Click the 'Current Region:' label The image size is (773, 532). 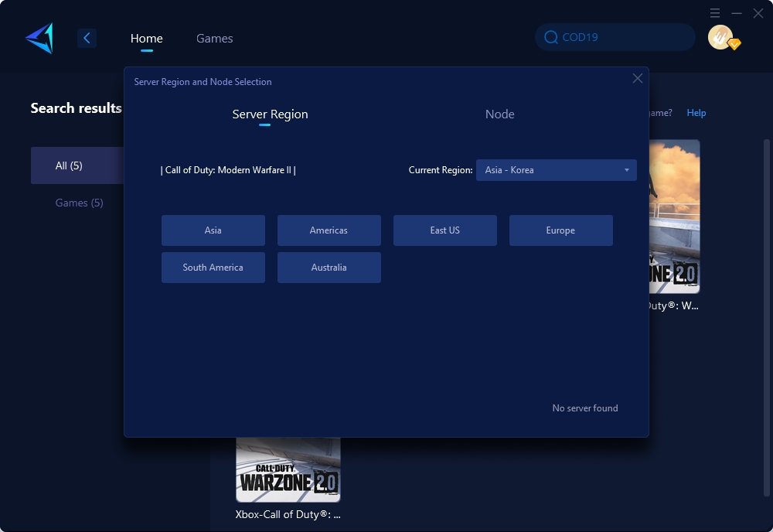pyautogui.click(x=441, y=170)
